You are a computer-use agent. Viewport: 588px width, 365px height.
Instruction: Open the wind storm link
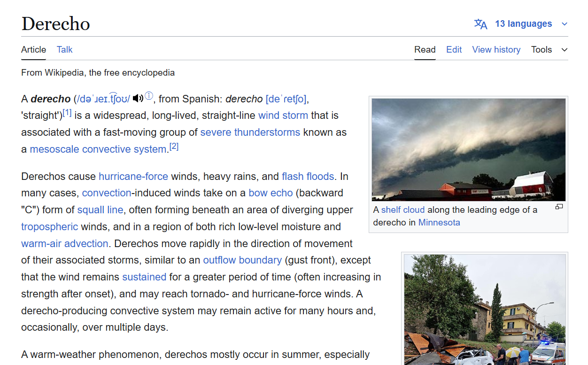[283, 116]
